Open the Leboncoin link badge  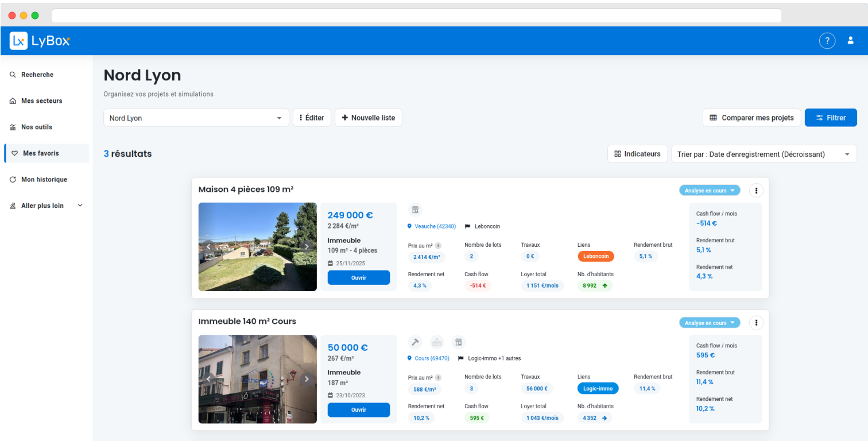tap(595, 257)
